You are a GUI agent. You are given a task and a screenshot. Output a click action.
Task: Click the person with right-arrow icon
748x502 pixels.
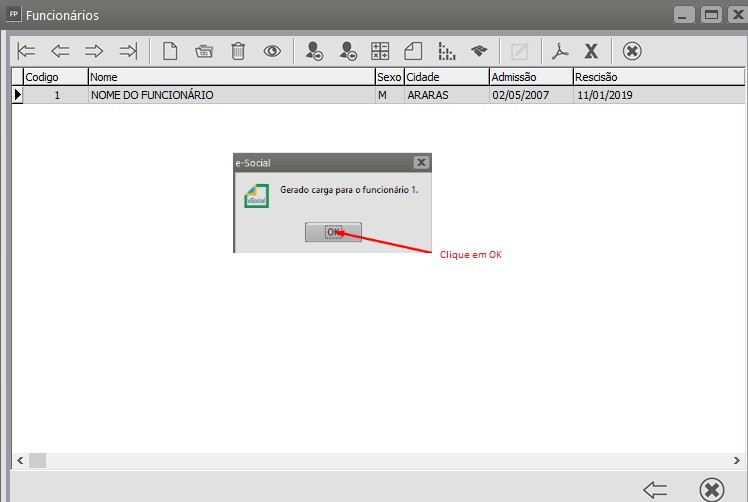[314, 51]
